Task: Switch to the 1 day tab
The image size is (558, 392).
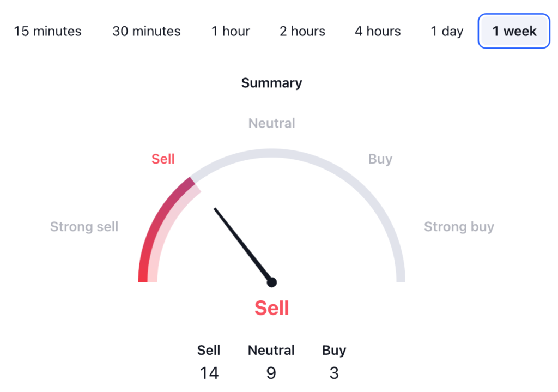Action: pyautogui.click(x=447, y=31)
